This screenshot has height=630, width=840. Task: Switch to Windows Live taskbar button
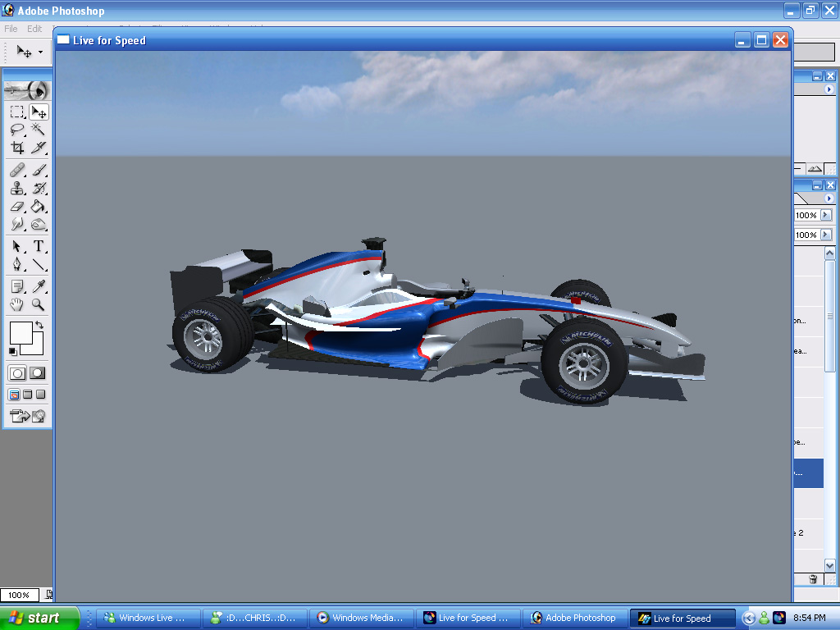coord(148,618)
